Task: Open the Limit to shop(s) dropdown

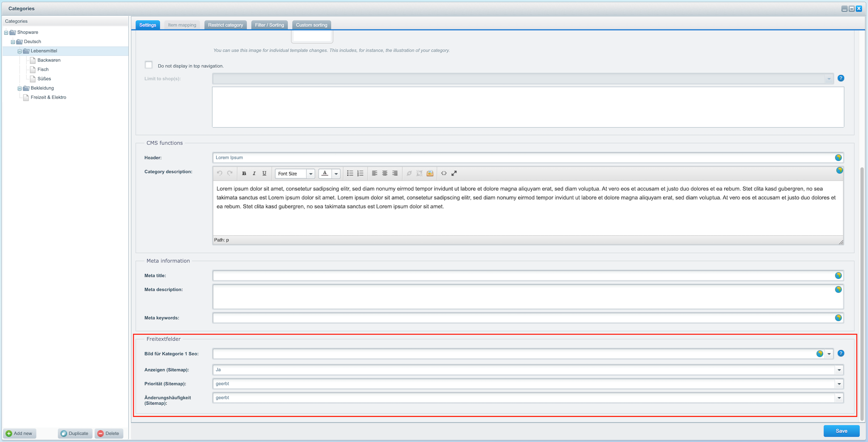Action: pyautogui.click(x=829, y=79)
